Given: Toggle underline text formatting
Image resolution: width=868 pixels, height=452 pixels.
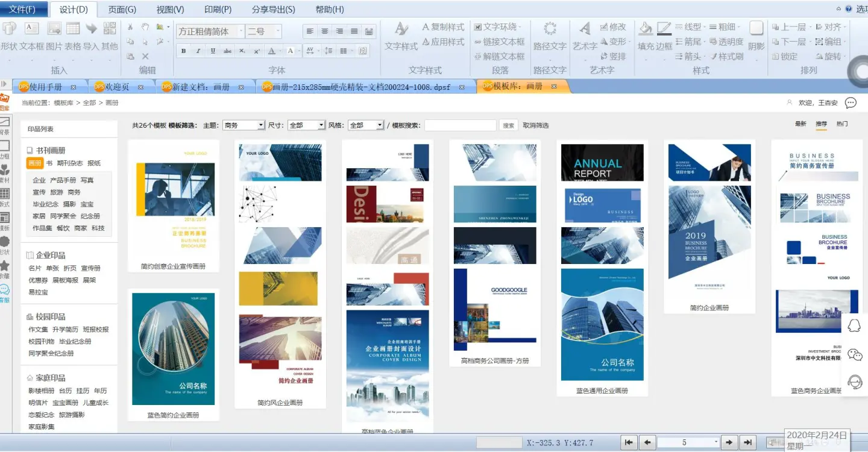Looking at the screenshot, I should click(213, 51).
